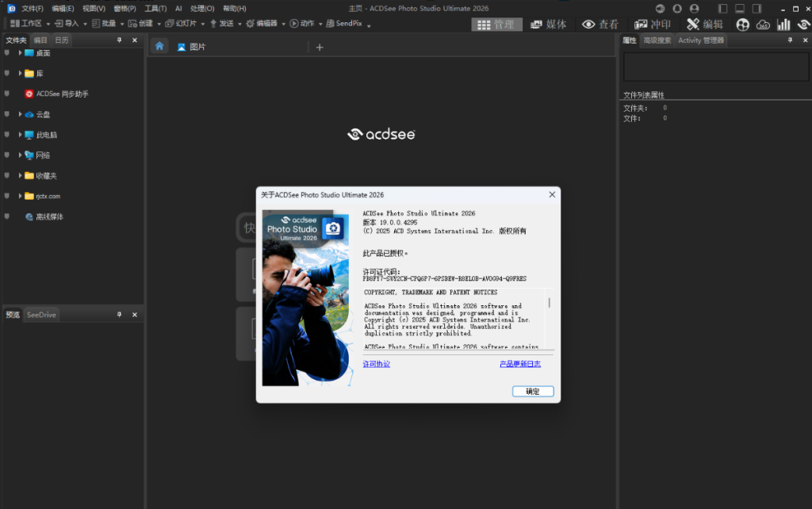Open the 许可协议 link

point(376,364)
